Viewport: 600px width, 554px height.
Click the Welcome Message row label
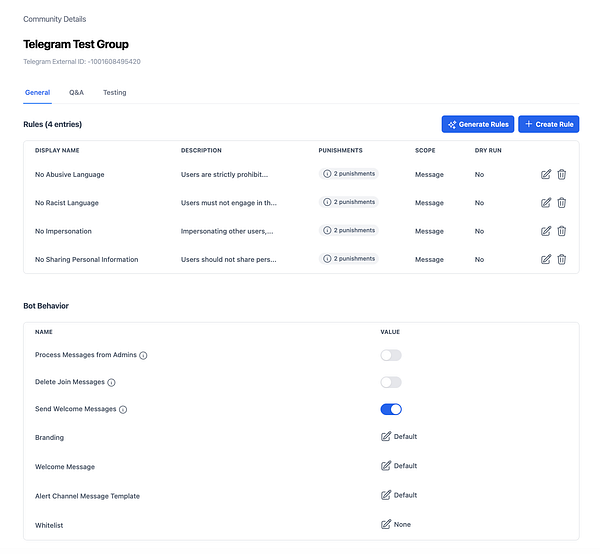[65, 467]
